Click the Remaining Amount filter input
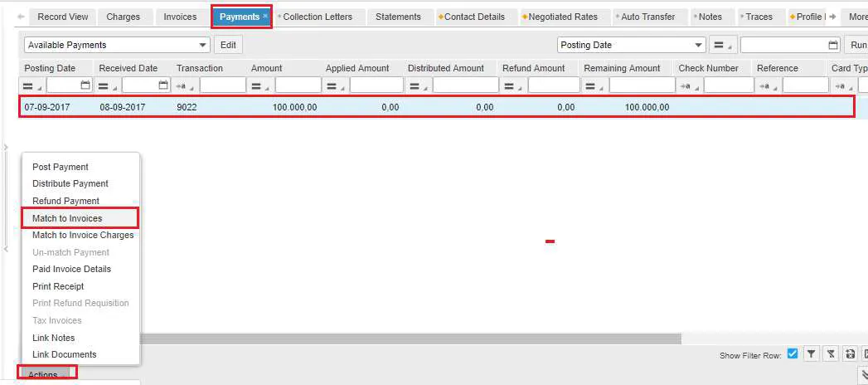The image size is (868, 385). [x=642, y=85]
